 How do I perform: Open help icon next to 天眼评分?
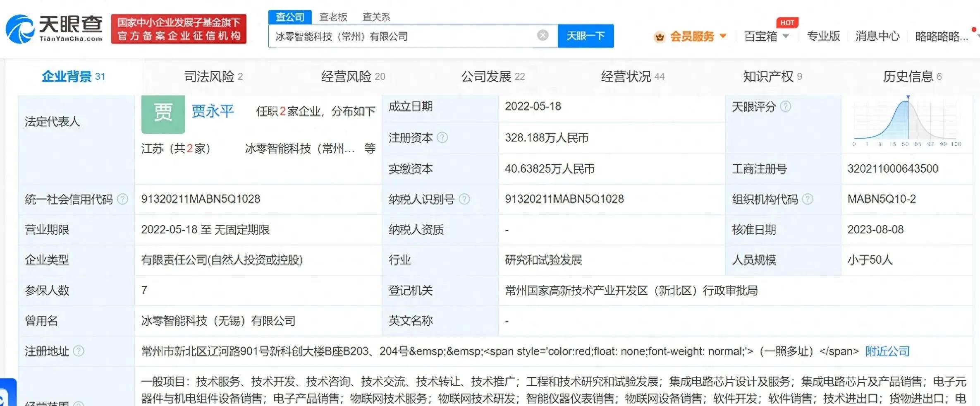pos(785,107)
